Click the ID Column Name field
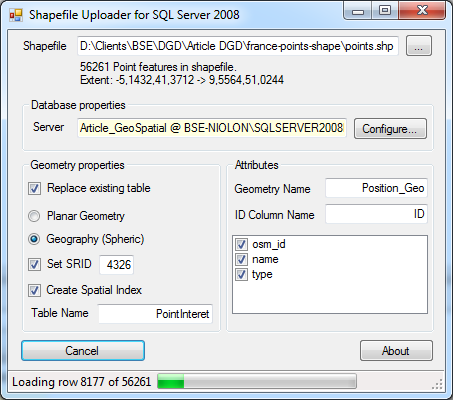 376,214
